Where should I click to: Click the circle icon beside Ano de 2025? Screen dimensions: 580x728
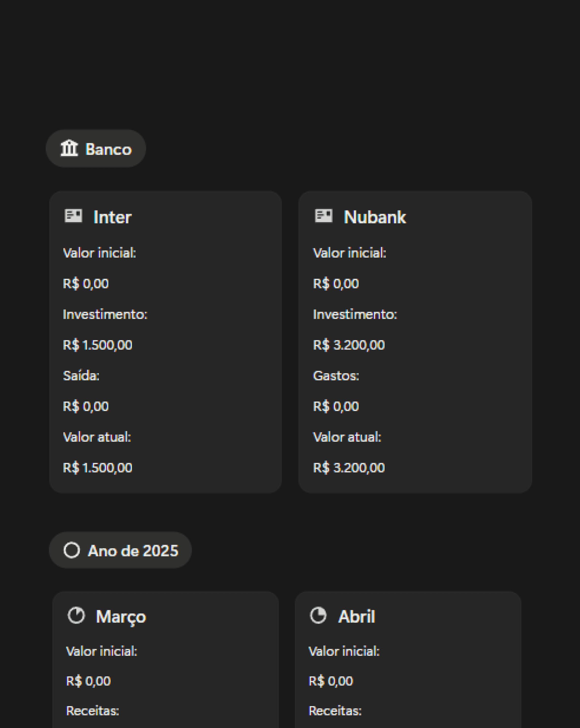pyautogui.click(x=72, y=550)
